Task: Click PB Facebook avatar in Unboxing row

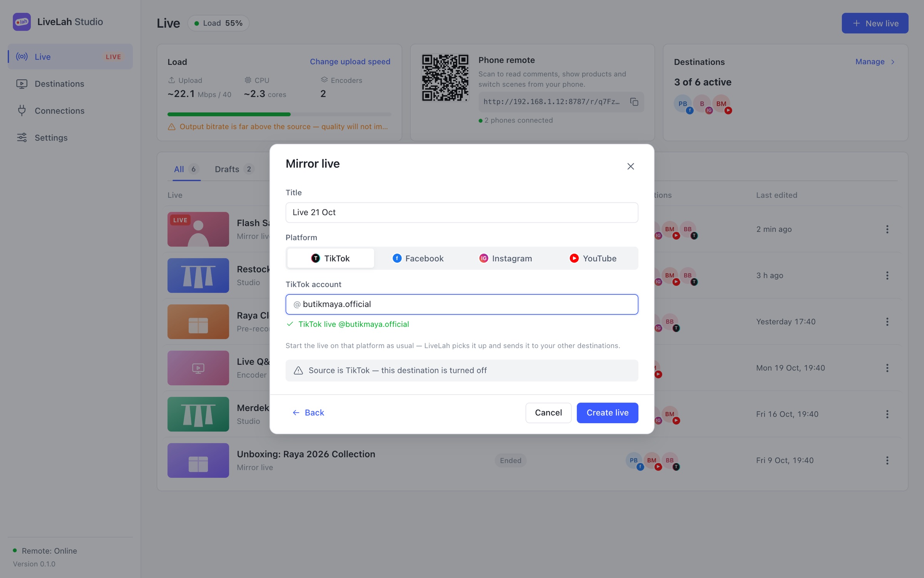Action: point(634,461)
